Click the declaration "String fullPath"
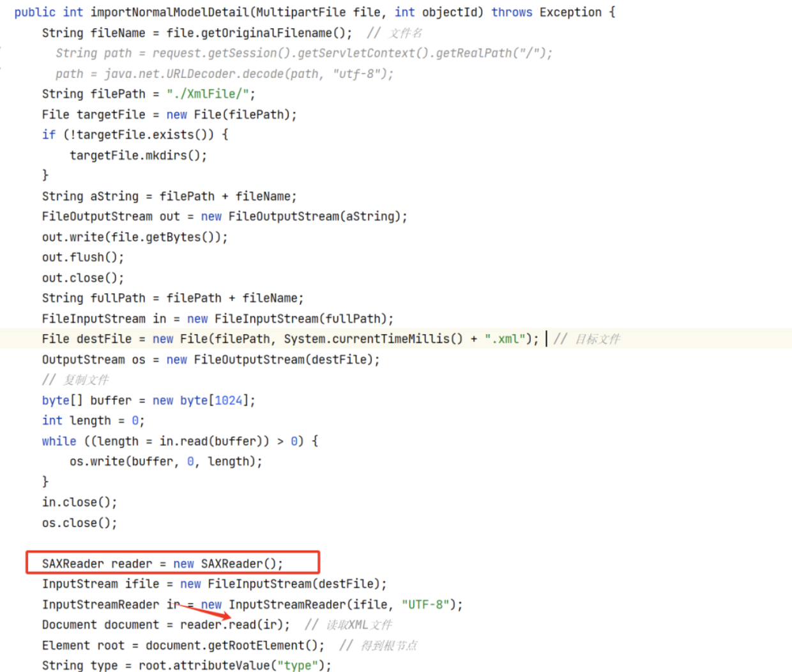Image resolution: width=792 pixels, height=672 pixels. click(93, 298)
